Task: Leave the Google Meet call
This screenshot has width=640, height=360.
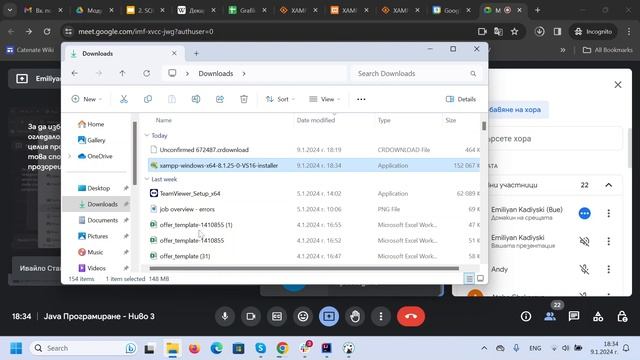Action: 411,316
